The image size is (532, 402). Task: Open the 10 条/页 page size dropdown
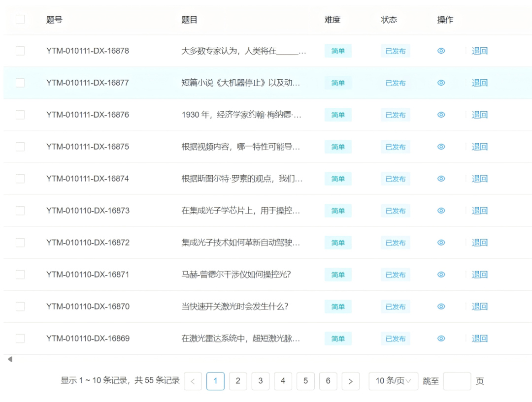tap(393, 381)
